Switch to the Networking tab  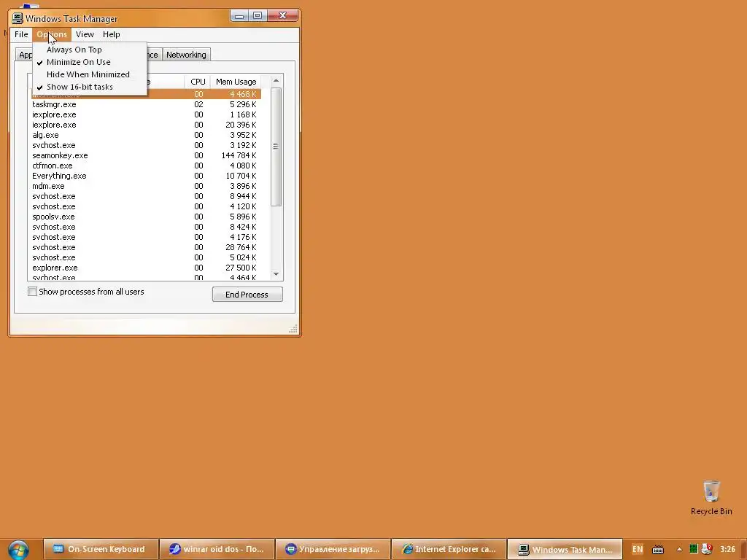click(186, 55)
